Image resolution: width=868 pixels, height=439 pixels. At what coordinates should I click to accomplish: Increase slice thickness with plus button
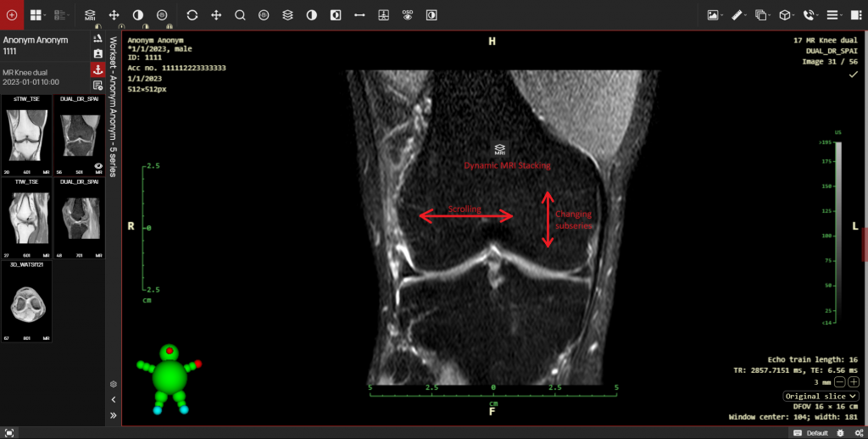coord(853,383)
